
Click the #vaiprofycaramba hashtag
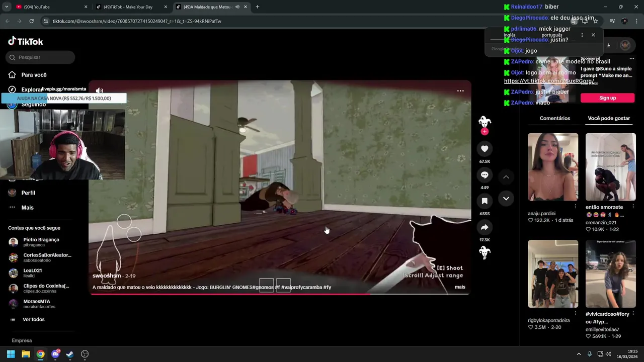[301, 287]
